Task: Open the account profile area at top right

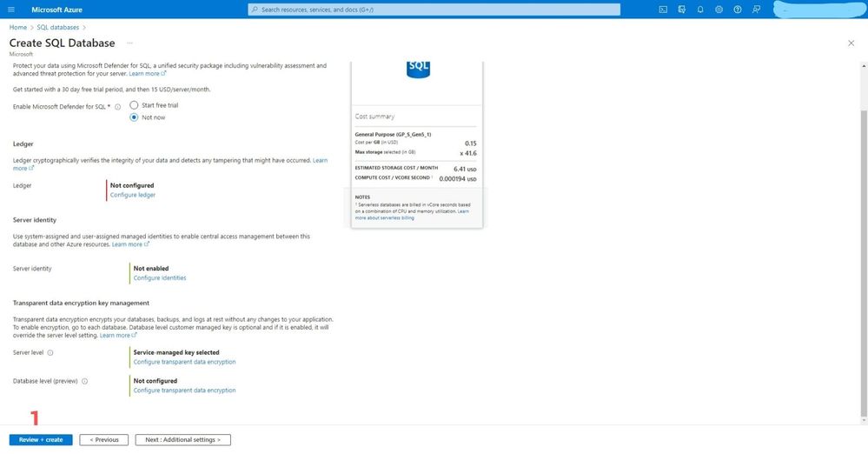Action: [819, 10]
